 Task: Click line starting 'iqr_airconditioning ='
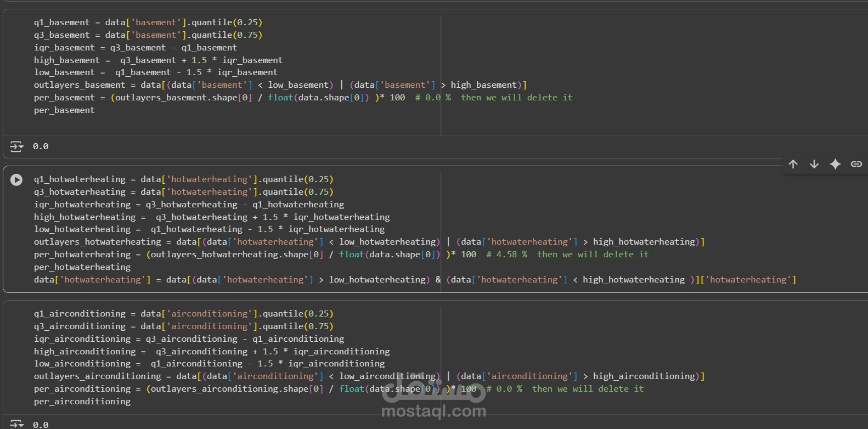(189, 339)
